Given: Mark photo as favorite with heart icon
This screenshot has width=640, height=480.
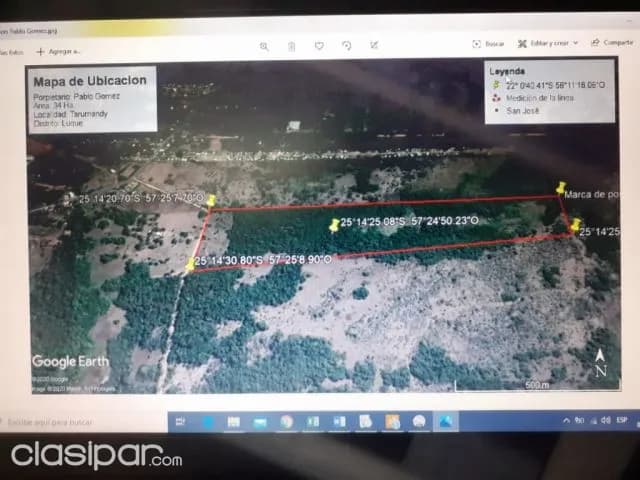Looking at the screenshot, I should (x=319, y=46).
